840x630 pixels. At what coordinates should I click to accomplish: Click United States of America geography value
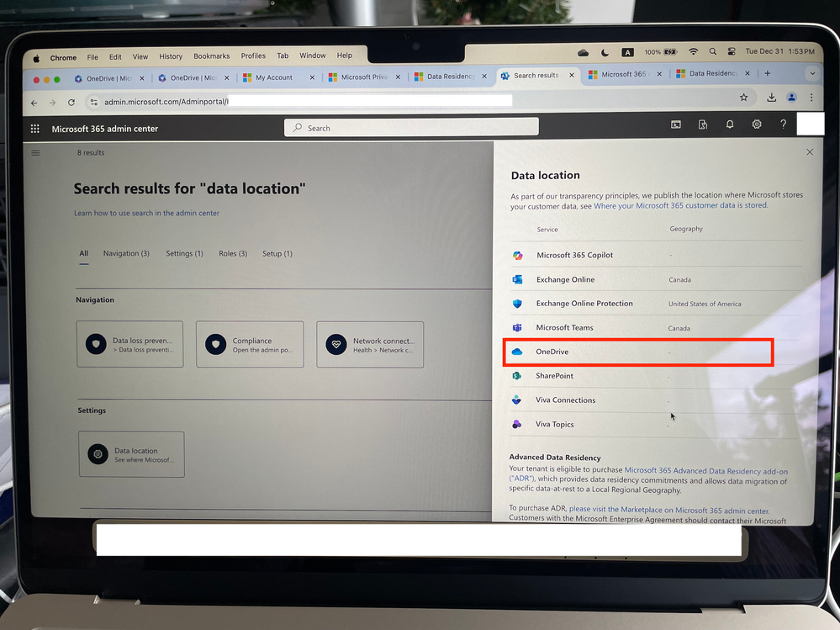[705, 304]
